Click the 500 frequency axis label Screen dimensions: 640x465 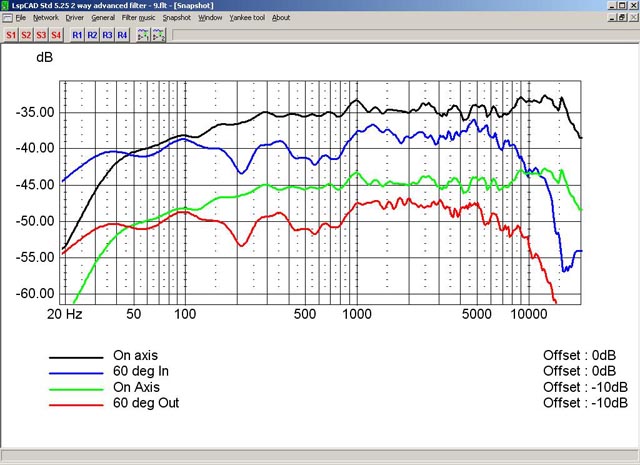pos(305,314)
